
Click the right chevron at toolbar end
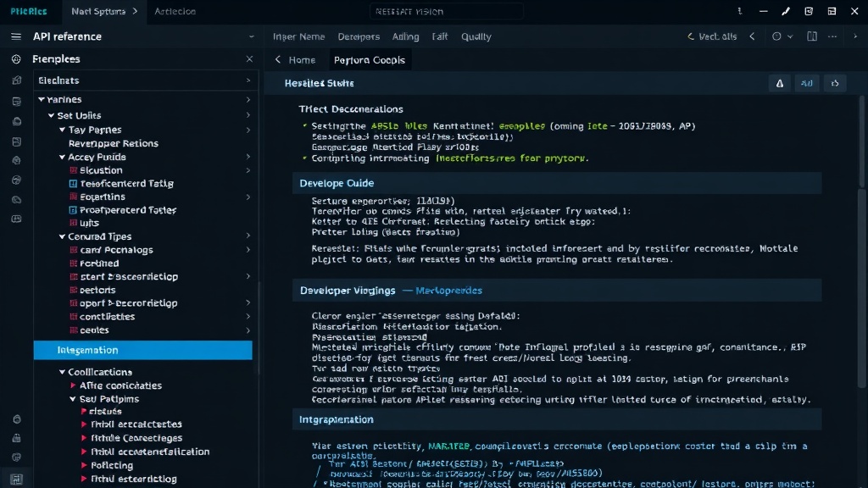pos(855,36)
